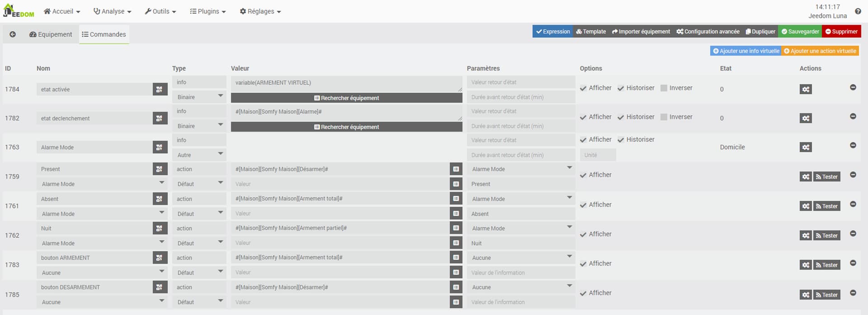Viewport: 868px width, 315px height.
Task: Uncheck Afficher for the Absent command
Action: [584, 205]
